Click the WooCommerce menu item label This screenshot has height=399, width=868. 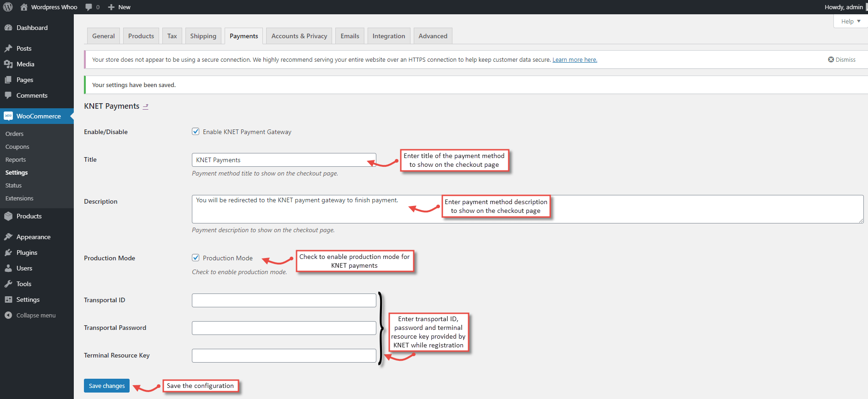coord(39,116)
